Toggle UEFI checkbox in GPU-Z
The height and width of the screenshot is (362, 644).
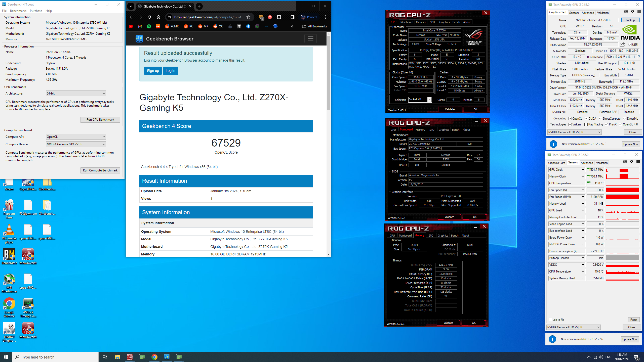[x=630, y=45]
